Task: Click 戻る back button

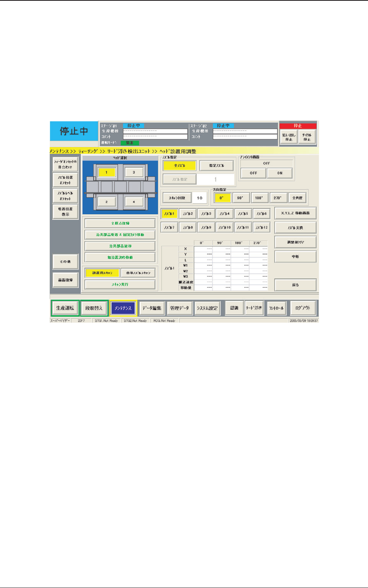Action: click(x=295, y=285)
